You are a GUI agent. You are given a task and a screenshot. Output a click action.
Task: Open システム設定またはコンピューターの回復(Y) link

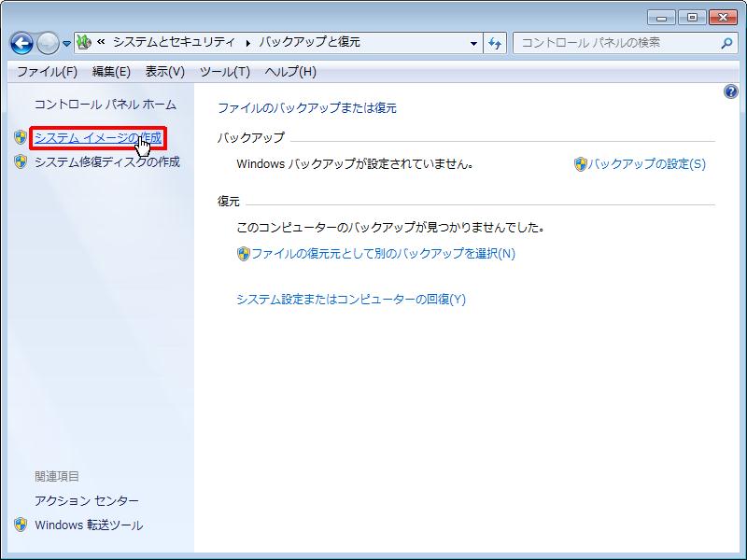[x=350, y=300]
